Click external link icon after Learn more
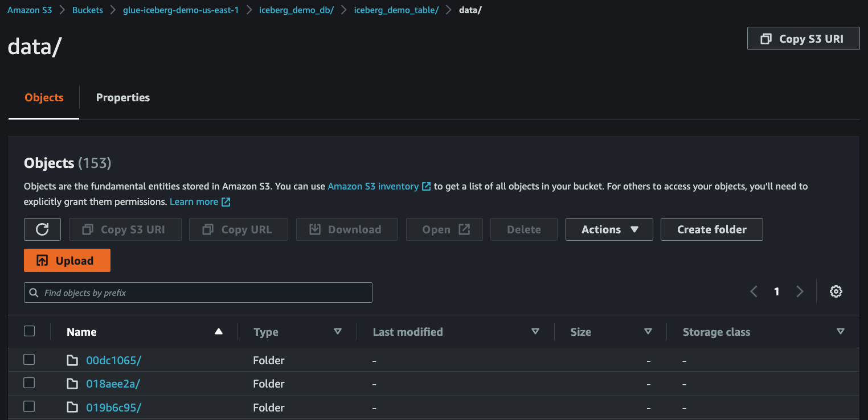 226,201
